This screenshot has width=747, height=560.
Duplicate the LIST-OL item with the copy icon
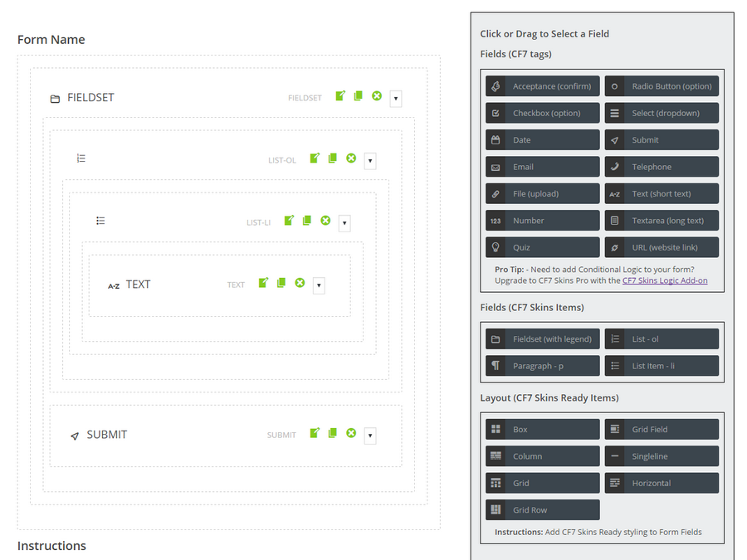point(333,158)
